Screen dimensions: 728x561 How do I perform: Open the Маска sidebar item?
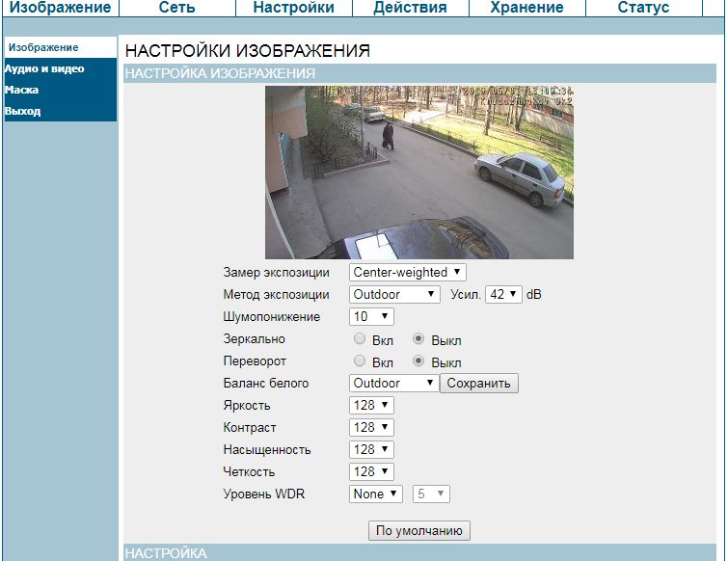click(21, 90)
